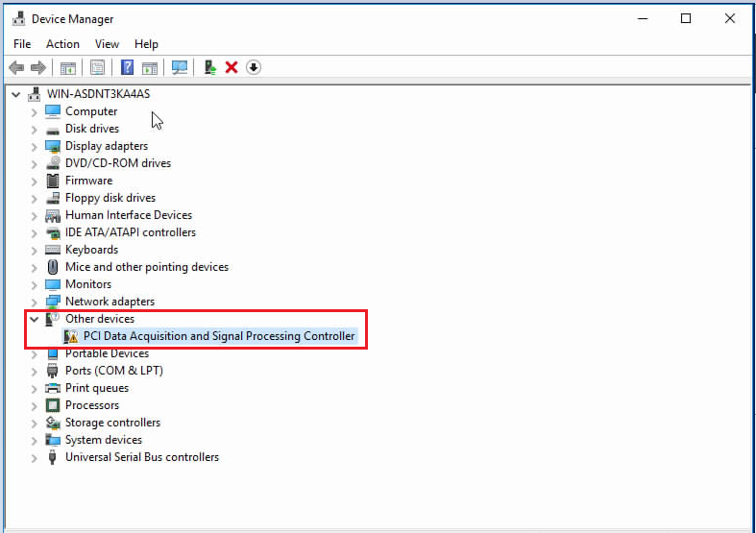756x533 pixels.
Task: Collapse the Other devices category
Action: point(34,319)
